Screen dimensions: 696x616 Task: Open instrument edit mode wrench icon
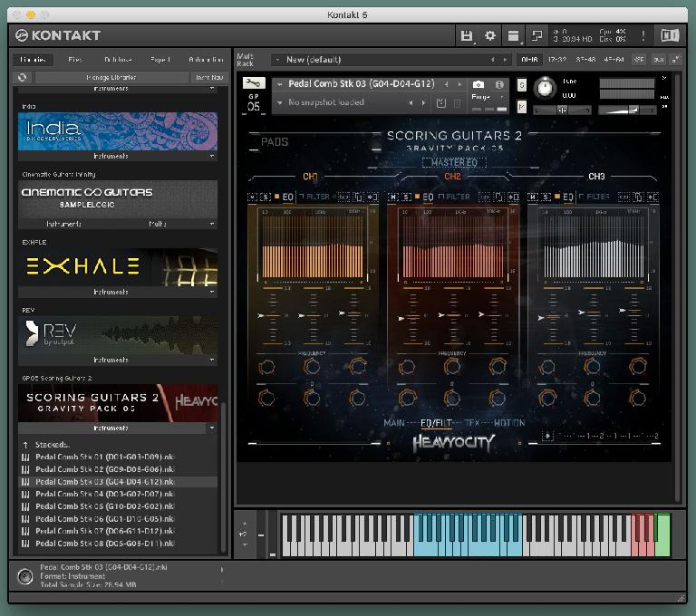(254, 83)
